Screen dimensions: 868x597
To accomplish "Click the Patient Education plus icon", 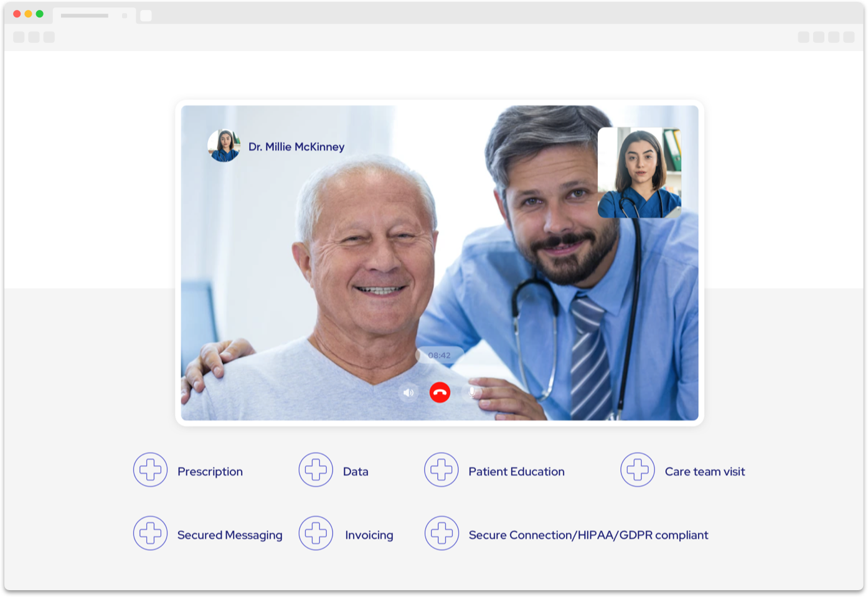I will (x=441, y=470).
